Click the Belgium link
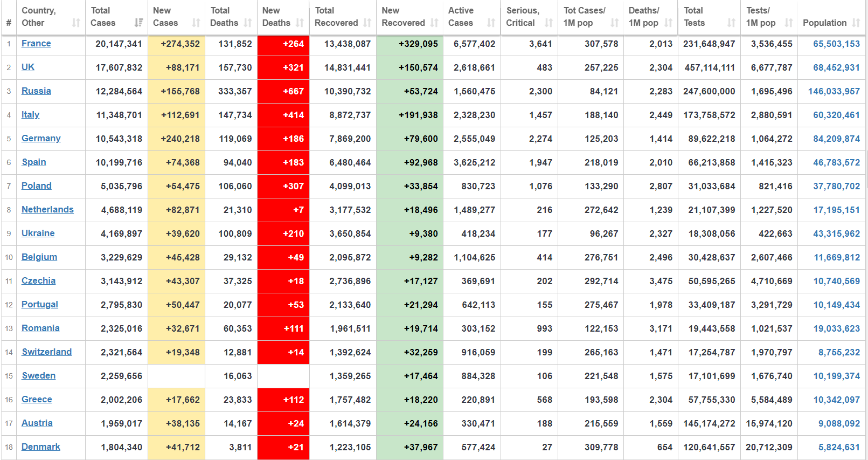 click(x=39, y=257)
